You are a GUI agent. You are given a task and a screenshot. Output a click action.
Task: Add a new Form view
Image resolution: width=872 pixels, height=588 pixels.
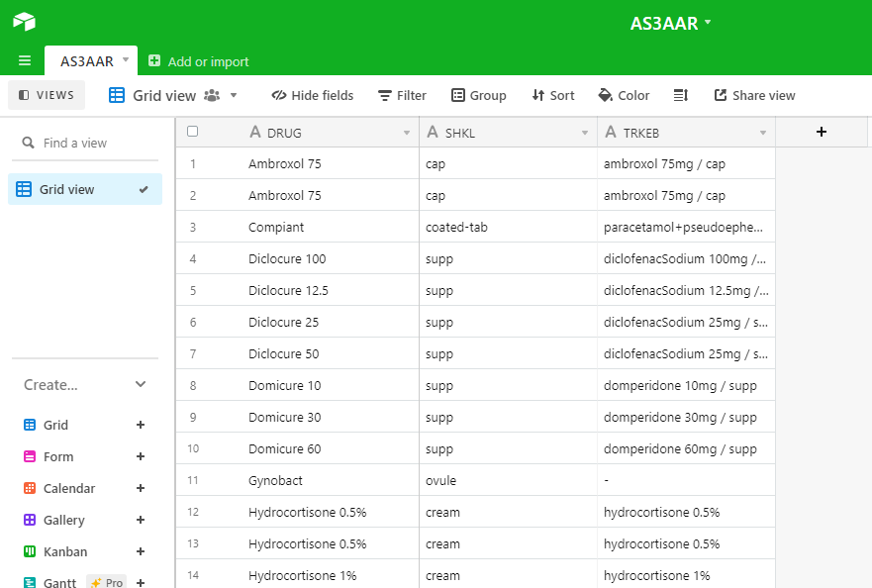click(x=141, y=456)
